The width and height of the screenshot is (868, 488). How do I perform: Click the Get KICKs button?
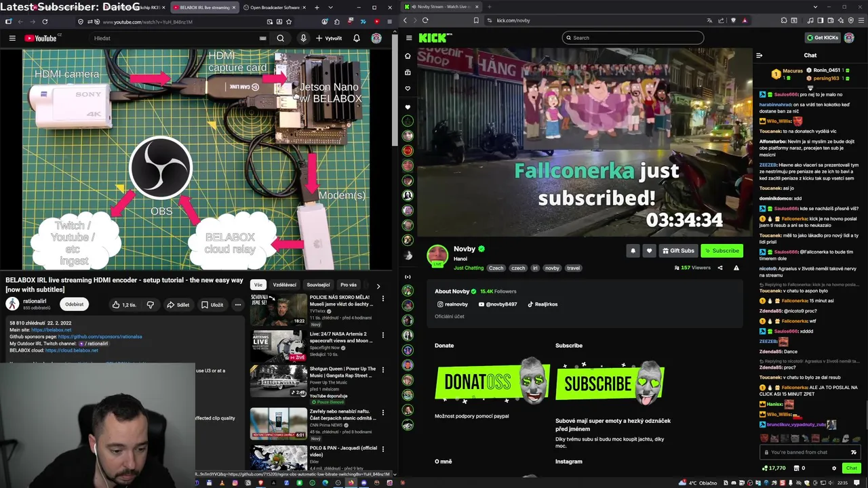[x=823, y=38]
